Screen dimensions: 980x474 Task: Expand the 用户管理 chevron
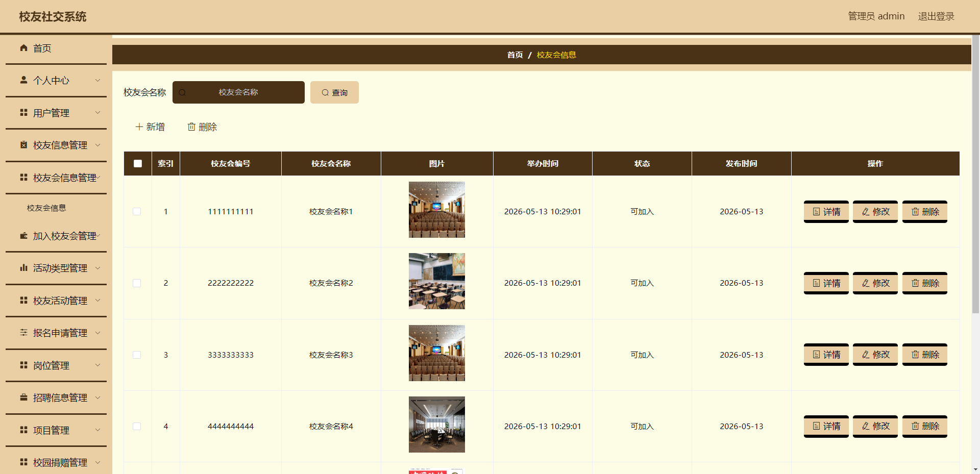pos(98,113)
